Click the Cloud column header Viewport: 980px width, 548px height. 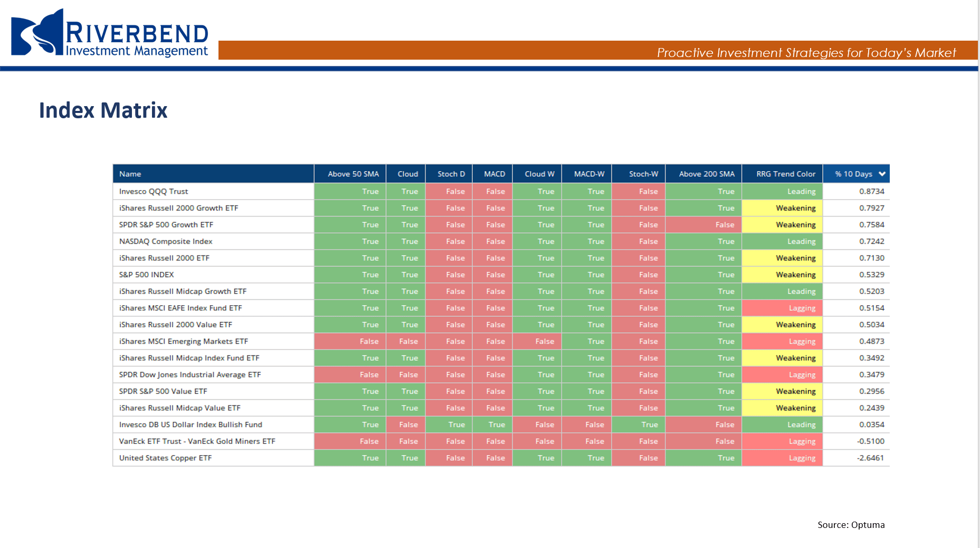tap(406, 174)
